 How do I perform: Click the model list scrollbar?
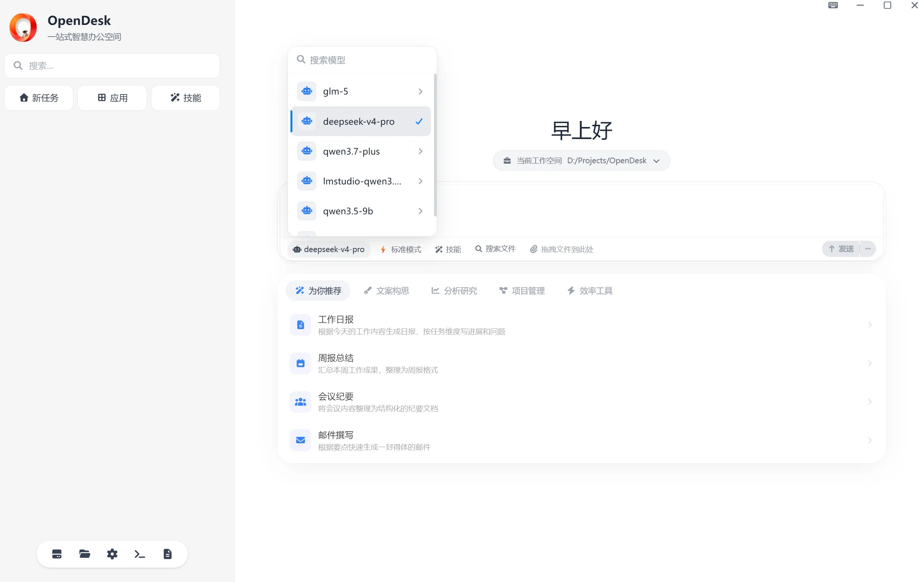(435, 145)
